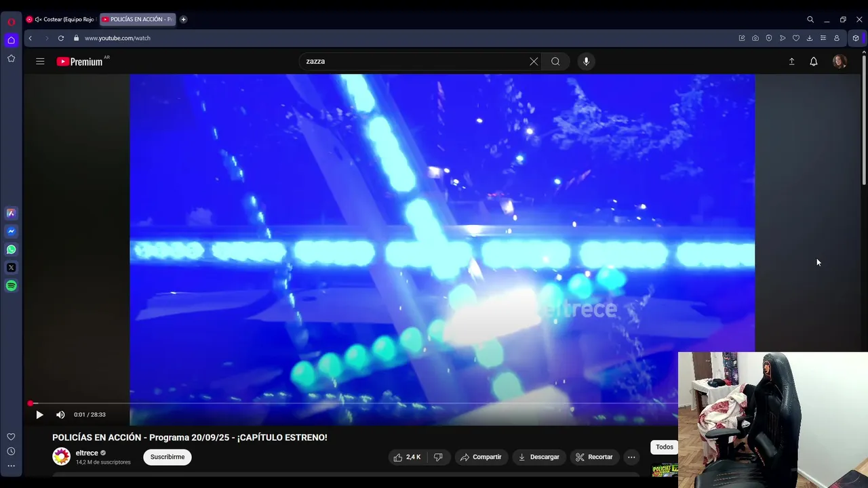The height and width of the screenshot is (488, 868).
Task: Open new tab with plus button
Action: pyautogui.click(x=183, y=20)
